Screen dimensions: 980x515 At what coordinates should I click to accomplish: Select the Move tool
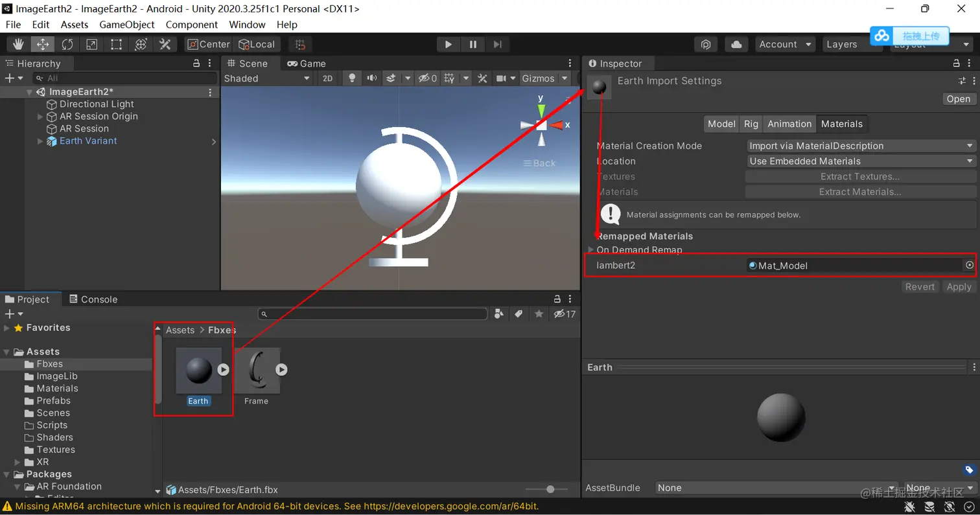[43, 44]
